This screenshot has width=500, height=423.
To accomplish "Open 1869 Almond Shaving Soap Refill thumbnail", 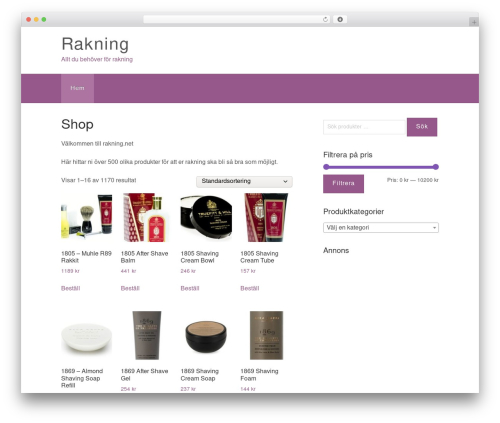I will coord(86,335).
